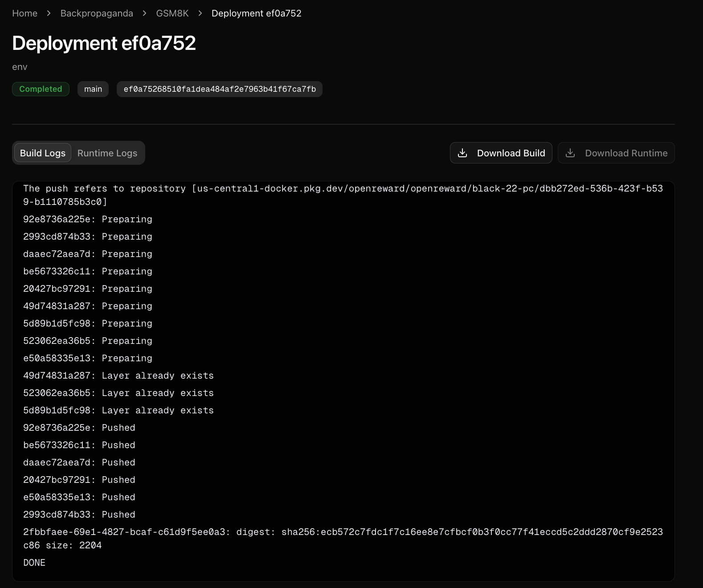Image resolution: width=703 pixels, height=588 pixels.
Task: Click log line '2993cd874b33: Pushed'
Action: pos(79,514)
